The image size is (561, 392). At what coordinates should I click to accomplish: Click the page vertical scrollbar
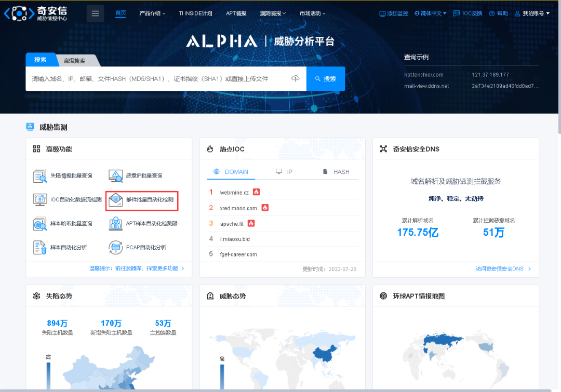[x=559, y=68]
